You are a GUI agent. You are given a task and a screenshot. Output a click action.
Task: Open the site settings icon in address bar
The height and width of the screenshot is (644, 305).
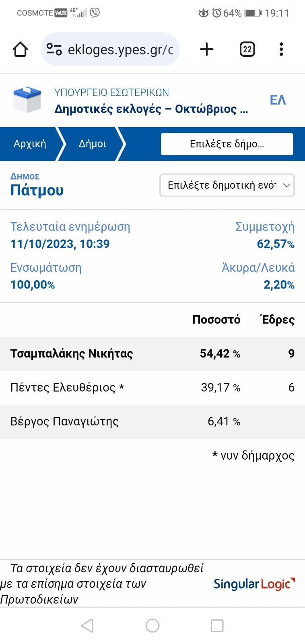54,50
